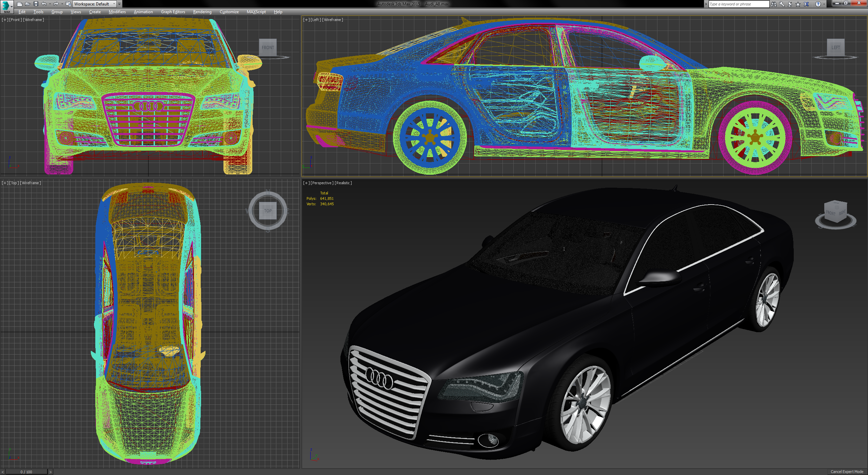The image size is (868, 475).
Task: Expand the Undo history dropdown arrow
Action: point(50,4)
